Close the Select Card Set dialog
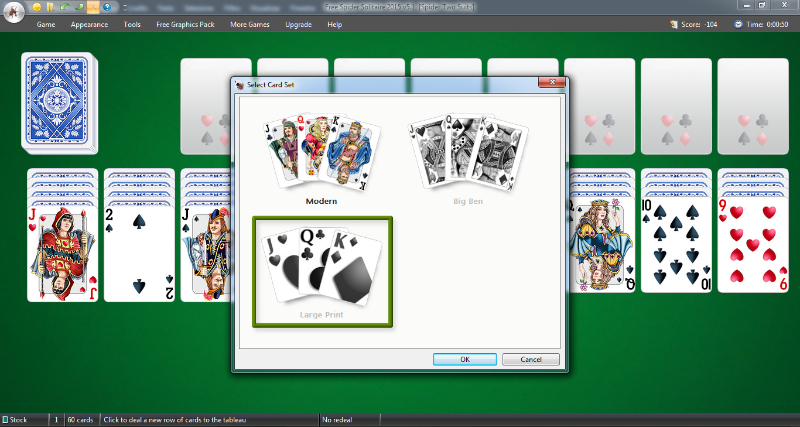The image size is (800, 427). click(x=546, y=85)
